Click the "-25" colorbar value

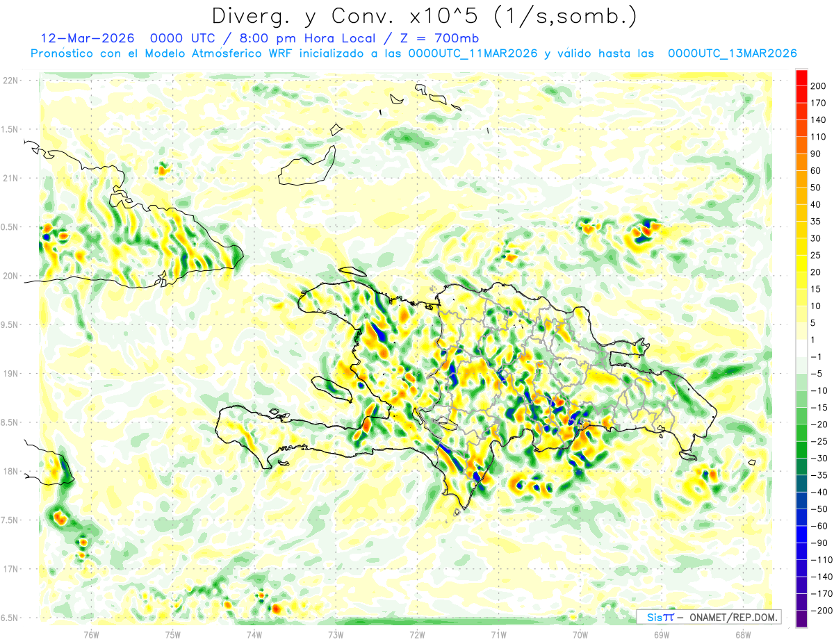[x=819, y=441]
